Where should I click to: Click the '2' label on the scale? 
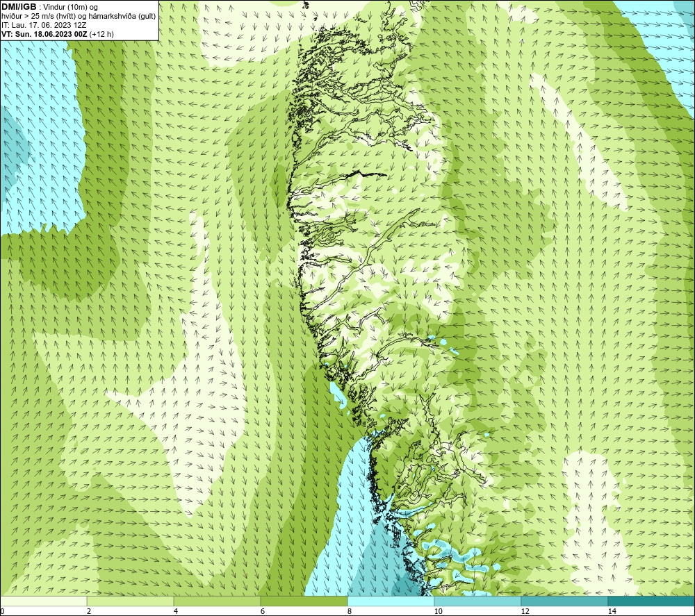coord(89,611)
